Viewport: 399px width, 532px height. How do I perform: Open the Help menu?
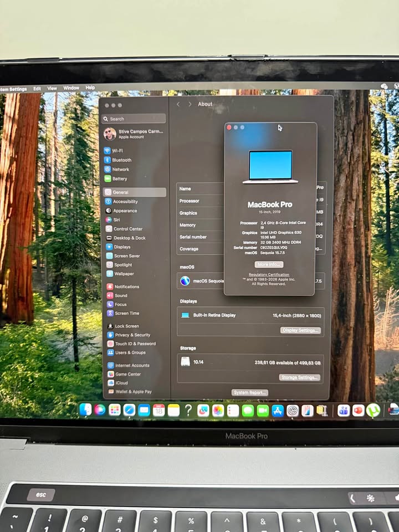point(90,88)
